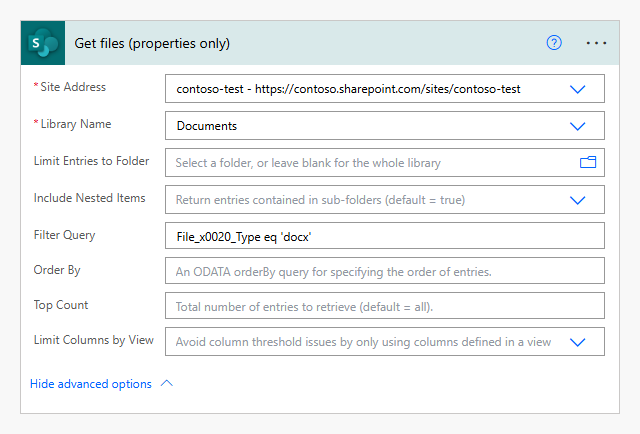640x434 pixels.
Task: Click the Limit Columns by View label
Action: click(x=93, y=340)
